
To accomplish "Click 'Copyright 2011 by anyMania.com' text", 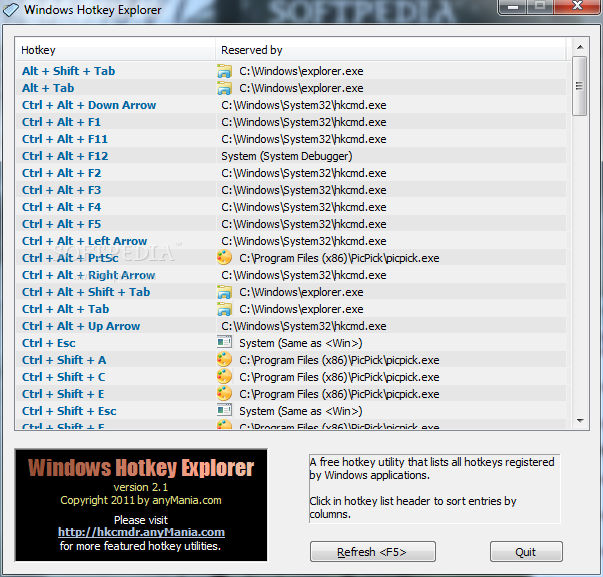I will coord(141,500).
